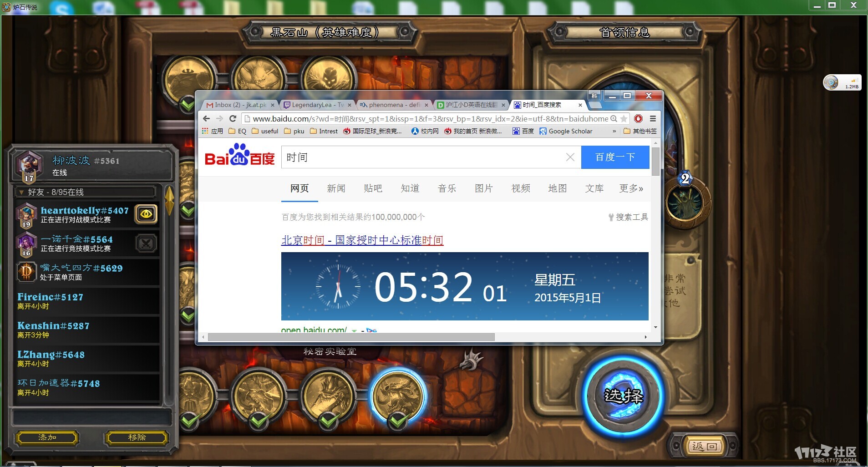Viewport: 868px width, 467px height.
Task: Click the boss hero power round portrait
Action: point(685,203)
